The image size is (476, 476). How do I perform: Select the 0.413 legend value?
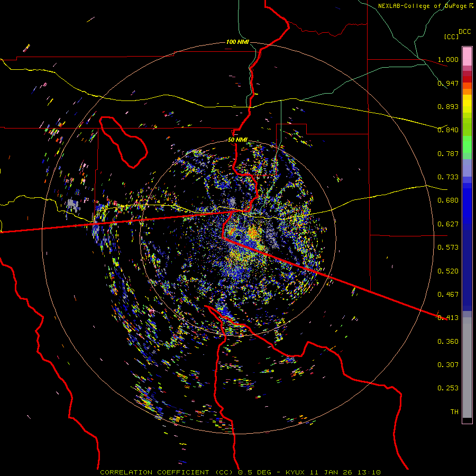tap(448, 318)
